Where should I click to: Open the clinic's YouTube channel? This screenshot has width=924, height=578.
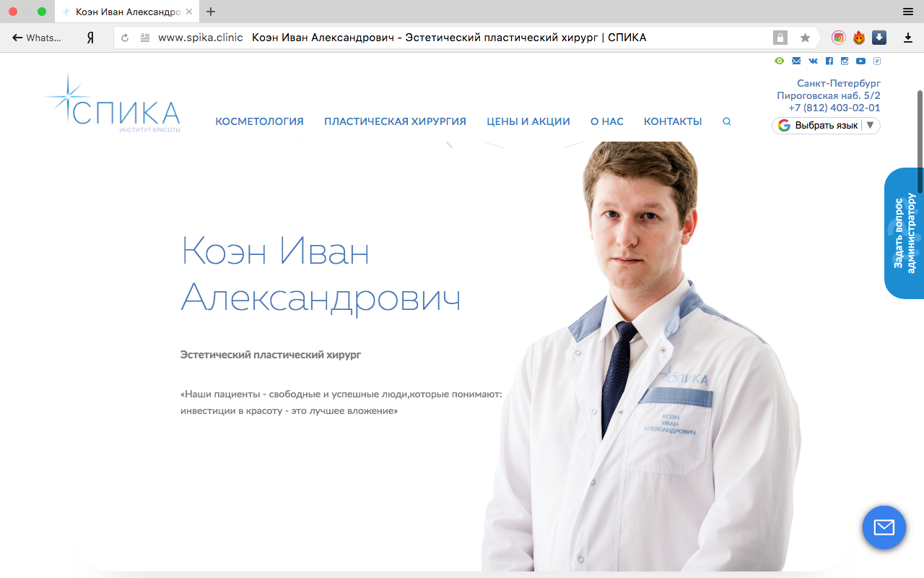point(860,61)
